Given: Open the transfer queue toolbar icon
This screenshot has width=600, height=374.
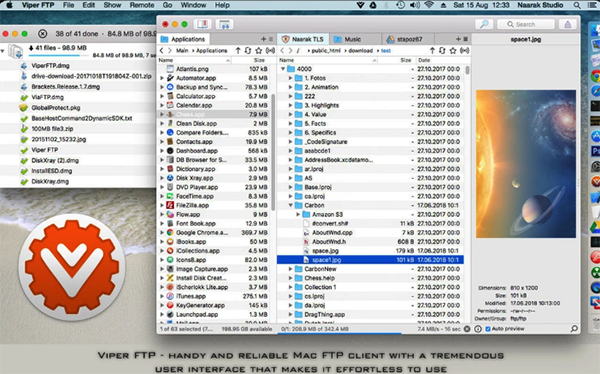Looking at the screenshot, I should tap(225, 24).
